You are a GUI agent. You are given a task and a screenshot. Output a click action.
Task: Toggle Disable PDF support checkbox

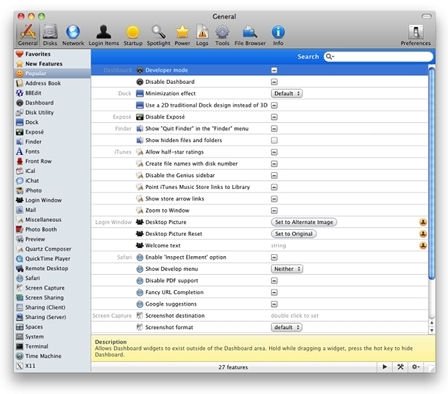tap(274, 281)
